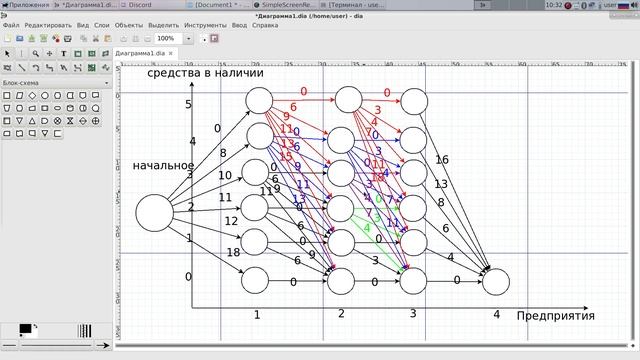Open the Объекты menu
The width and height of the screenshot is (640, 360).
[x=129, y=25]
